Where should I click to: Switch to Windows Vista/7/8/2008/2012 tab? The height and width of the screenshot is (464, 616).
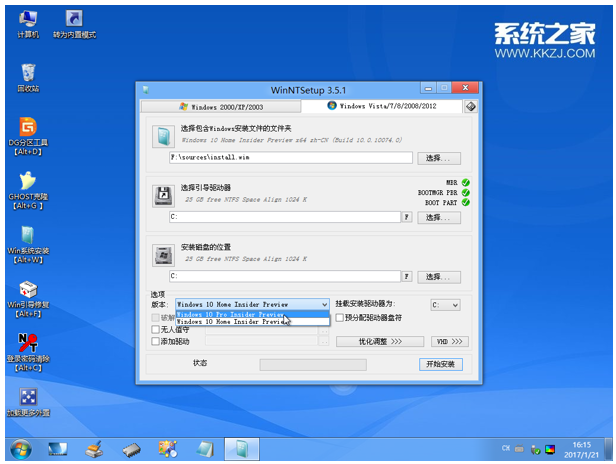point(382,106)
